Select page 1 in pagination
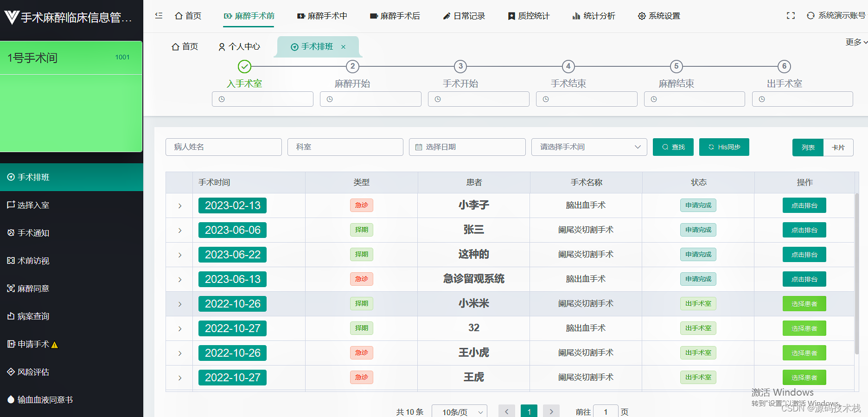The height and width of the screenshot is (417, 868). point(529,411)
